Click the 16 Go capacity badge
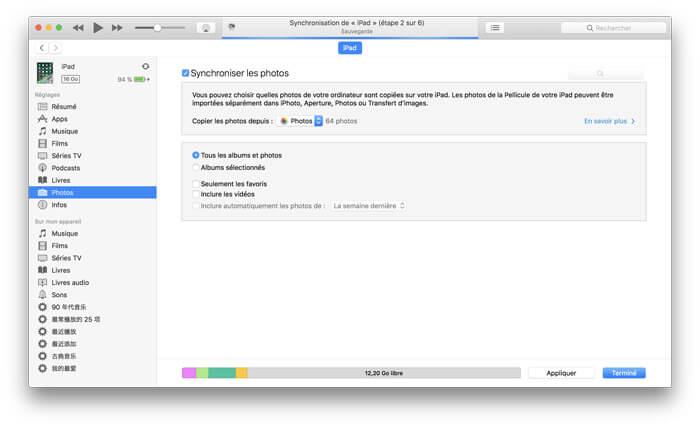This screenshot has height=428, width=700. point(71,79)
